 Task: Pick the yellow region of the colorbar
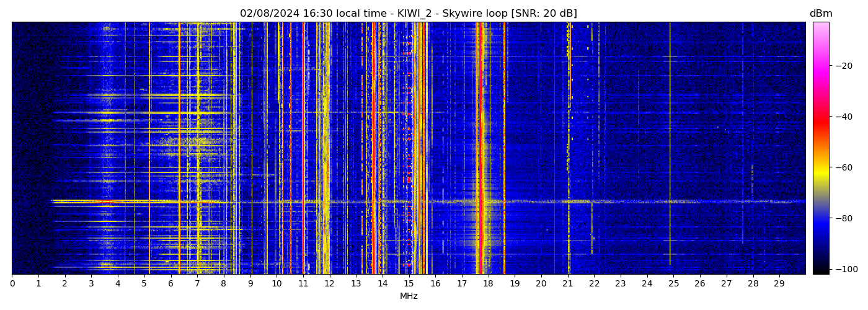tap(821, 170)
